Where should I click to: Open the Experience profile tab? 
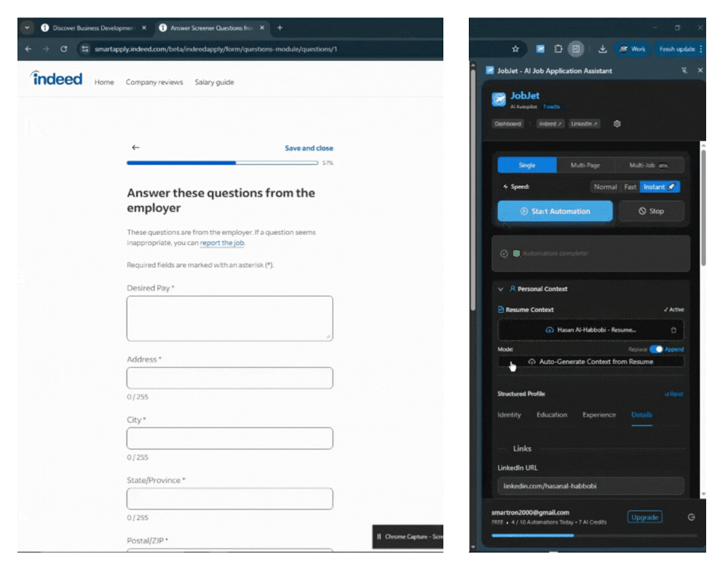click(599, 415)
